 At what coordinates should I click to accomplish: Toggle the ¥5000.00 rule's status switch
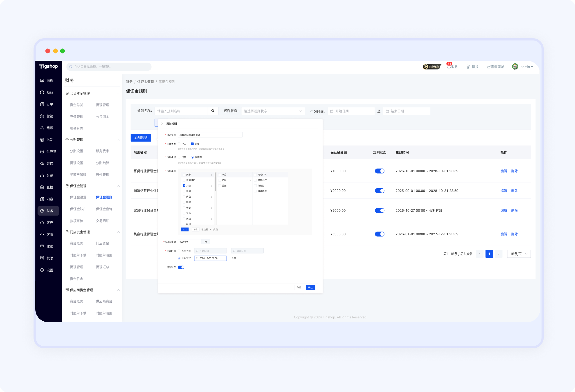point(380,234)
